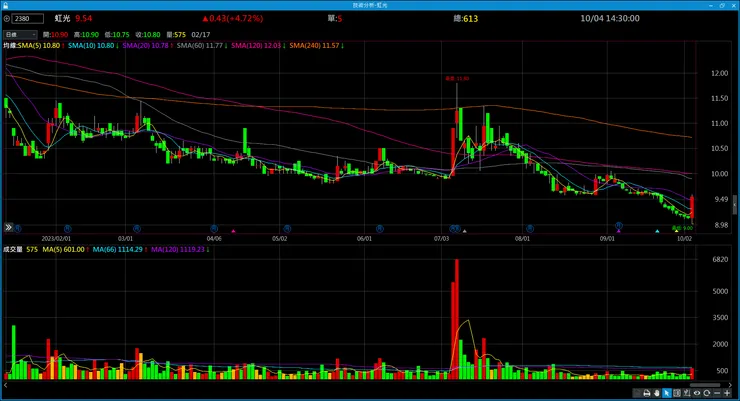Click the blue event marker near 04/06
Screen dimensions: 740x401
[214, 229]
